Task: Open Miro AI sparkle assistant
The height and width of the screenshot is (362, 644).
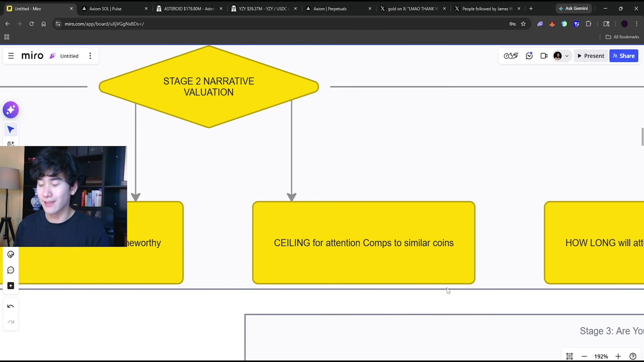Action: [11, 110]
